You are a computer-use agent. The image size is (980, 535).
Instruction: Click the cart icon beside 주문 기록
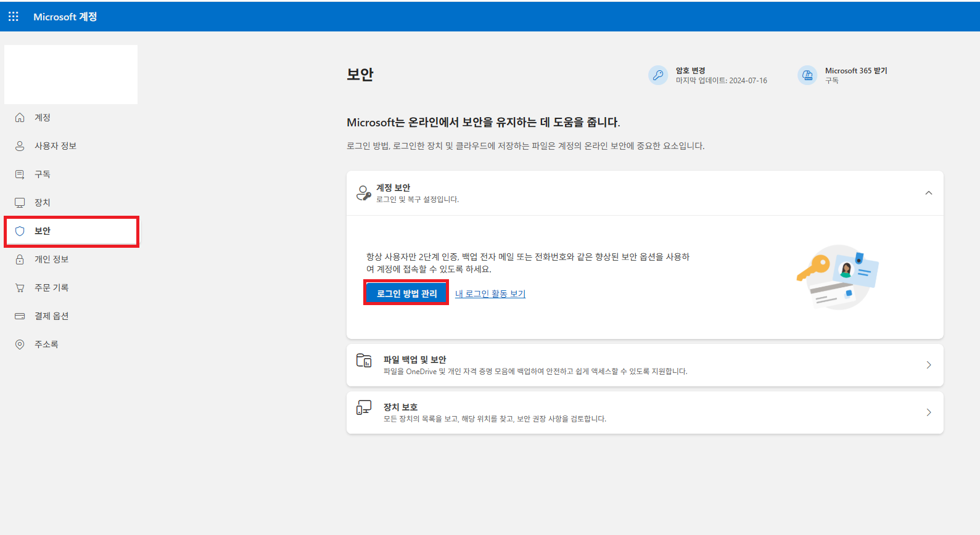pos(20,288)
